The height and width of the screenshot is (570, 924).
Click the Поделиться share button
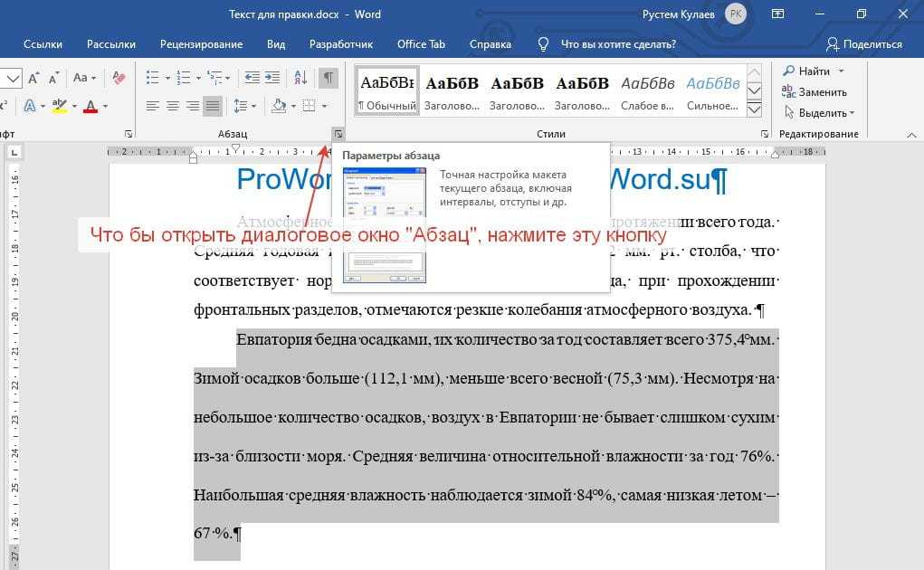[x=863, y=44]
